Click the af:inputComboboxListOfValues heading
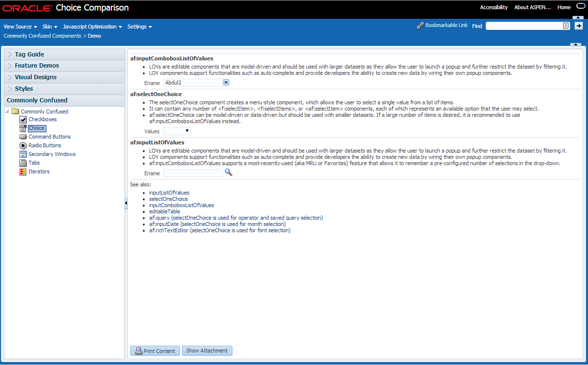This screenshot has height=365, width=588. pos(172,58)
